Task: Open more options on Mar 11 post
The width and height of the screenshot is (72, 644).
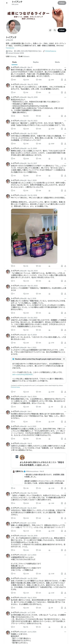Action: [x=65, y=68]
